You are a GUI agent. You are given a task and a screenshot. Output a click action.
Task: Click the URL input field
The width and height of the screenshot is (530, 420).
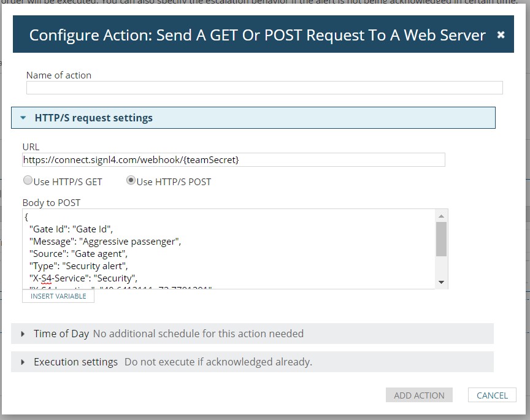pos(234,160)
